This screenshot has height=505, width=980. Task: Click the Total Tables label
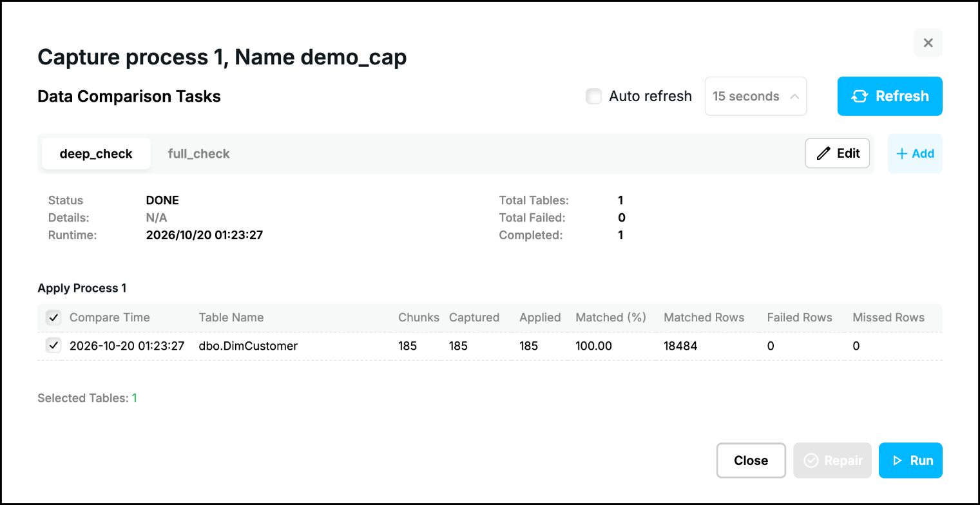(534, 200)
